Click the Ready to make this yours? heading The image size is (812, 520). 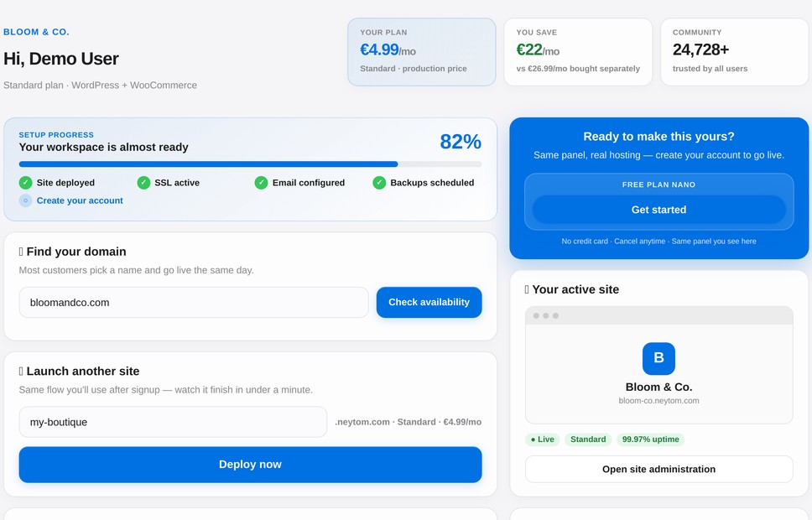click(x=658, y=136)
